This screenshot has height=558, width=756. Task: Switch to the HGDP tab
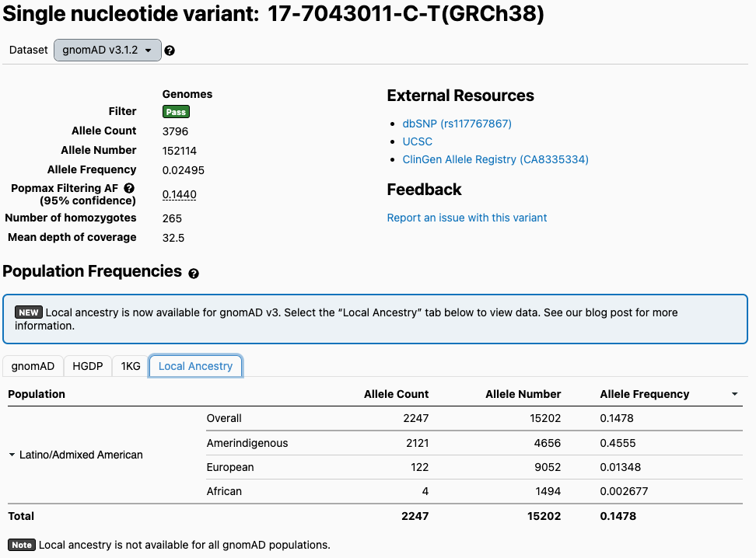pyautogui.click(x=87, y=366)
